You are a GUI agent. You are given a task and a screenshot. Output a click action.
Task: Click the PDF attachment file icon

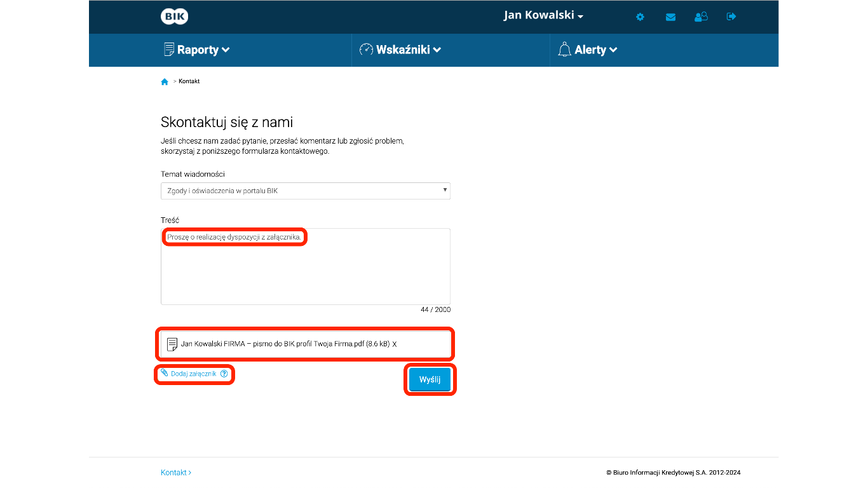tap(172, 344)
